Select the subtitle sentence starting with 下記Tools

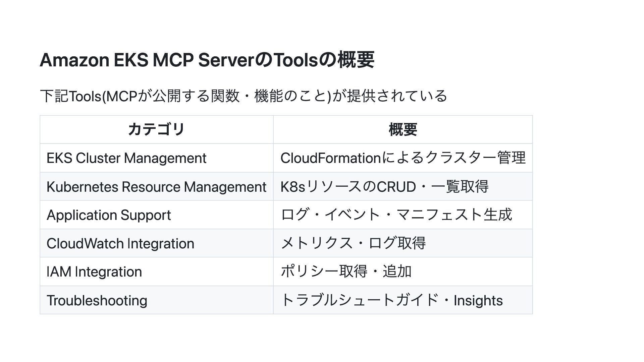tap(243, 96)
